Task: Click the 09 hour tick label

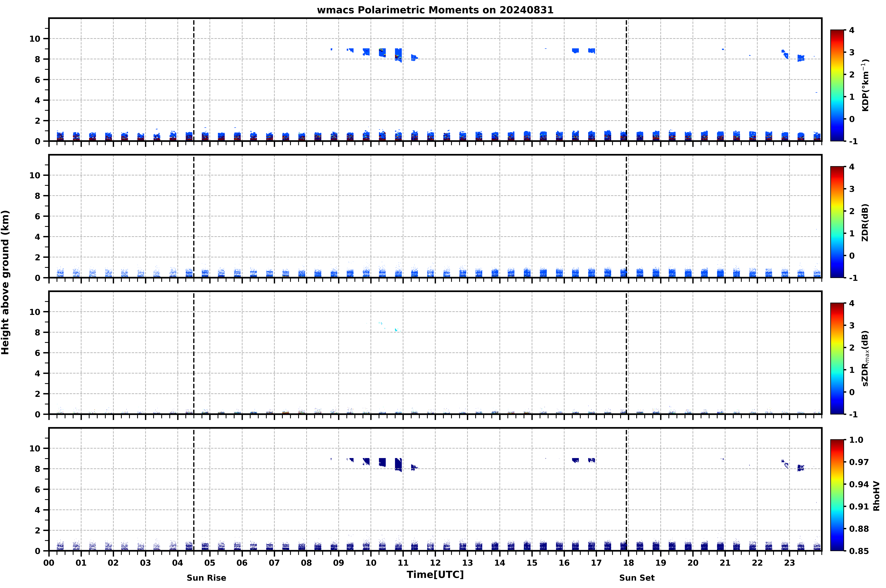Action: point(339,563)
